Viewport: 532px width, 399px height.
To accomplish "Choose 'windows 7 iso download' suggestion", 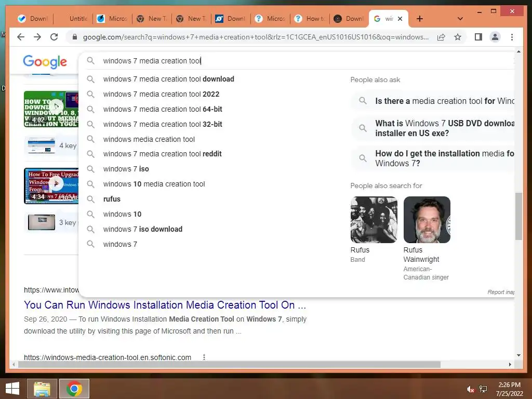I will click(142, 229).
